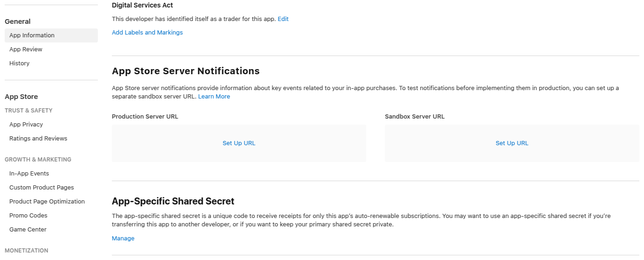
Task: Open the History page
Action: [19, 63]
